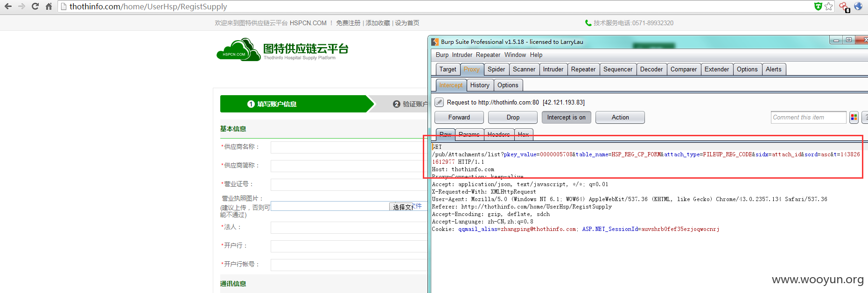The height and width of the screenshot is (293, 868).
Task: Click the 免费注册 link
Action: pyautogui.click(x=348, y=23)
